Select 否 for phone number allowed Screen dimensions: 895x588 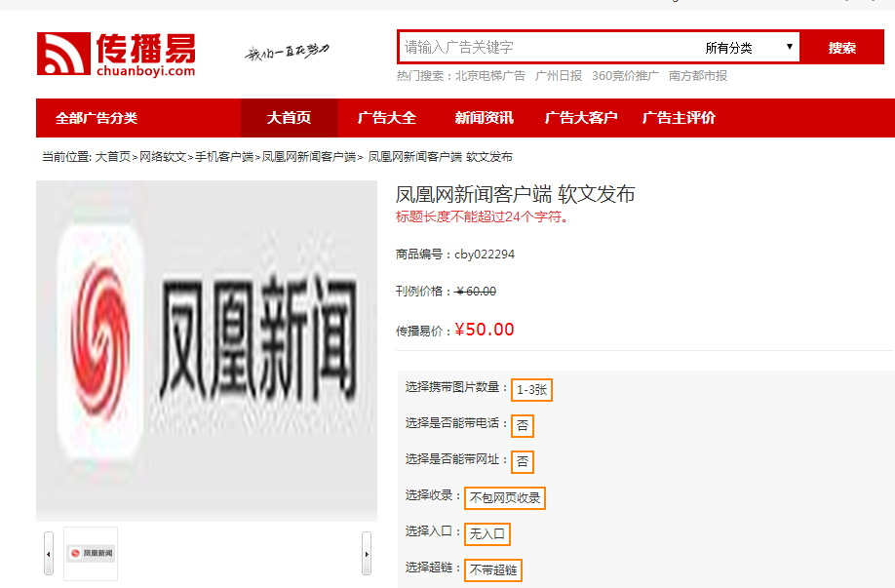pyautogui.click(x=522, y=425)
